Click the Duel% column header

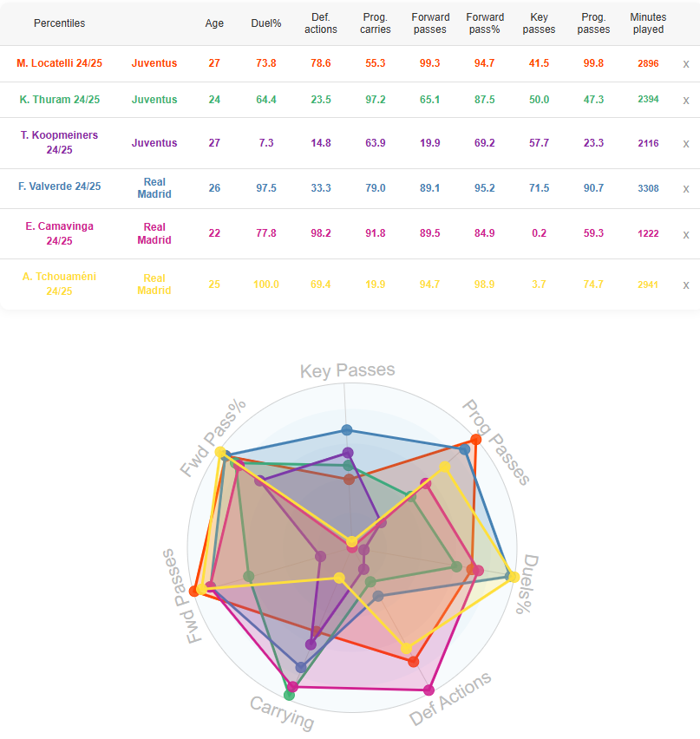coord(265,23)
